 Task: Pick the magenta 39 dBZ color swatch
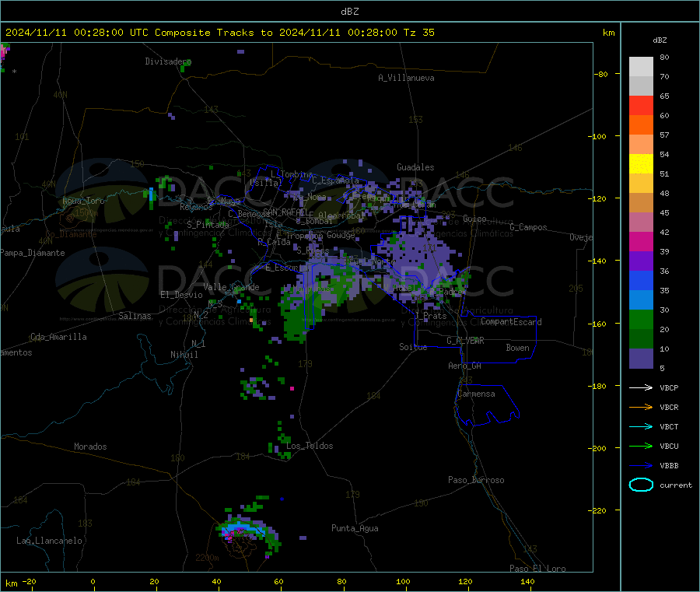641,241
